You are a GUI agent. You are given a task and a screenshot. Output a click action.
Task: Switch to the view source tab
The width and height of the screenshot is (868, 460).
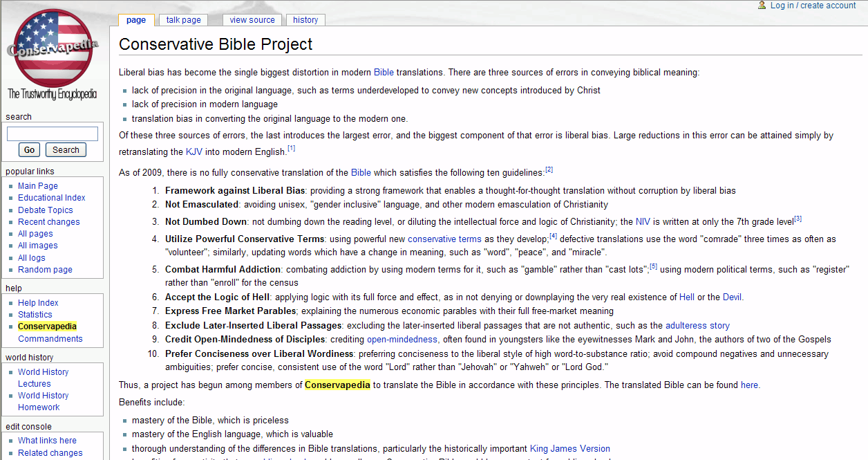click(252, 20)
